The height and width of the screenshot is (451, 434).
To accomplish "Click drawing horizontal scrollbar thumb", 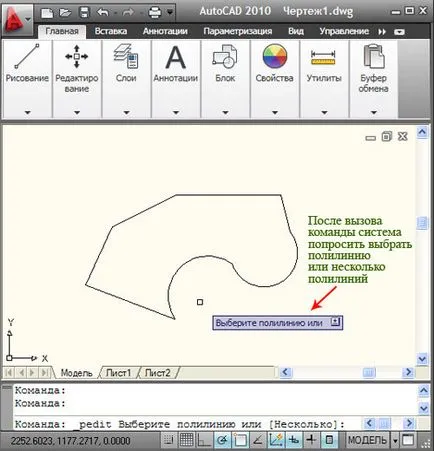I will [x=369, y=372].
